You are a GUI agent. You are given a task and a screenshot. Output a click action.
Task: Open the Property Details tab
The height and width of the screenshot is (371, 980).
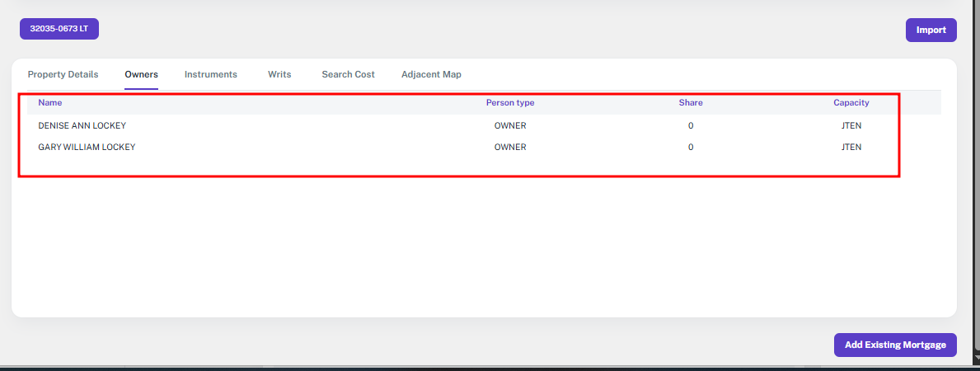(x=63, y=74)
